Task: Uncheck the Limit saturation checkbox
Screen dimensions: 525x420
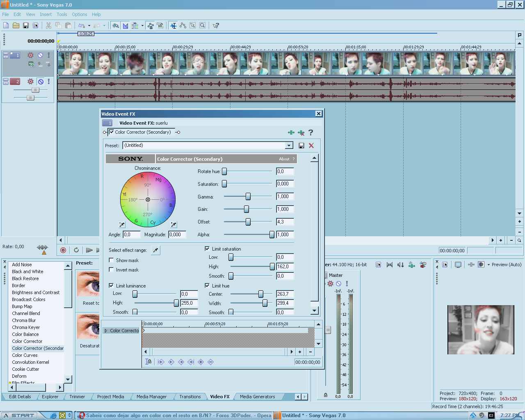Action: click(207, 249)
